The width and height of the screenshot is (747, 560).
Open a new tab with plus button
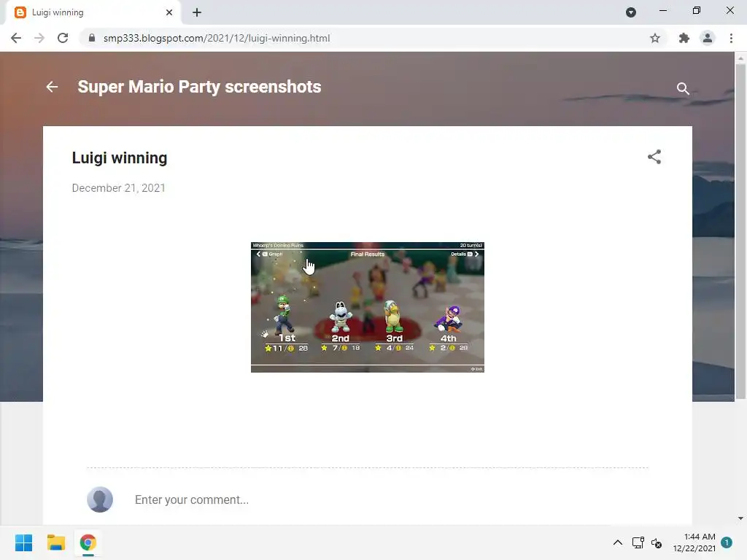197,12
